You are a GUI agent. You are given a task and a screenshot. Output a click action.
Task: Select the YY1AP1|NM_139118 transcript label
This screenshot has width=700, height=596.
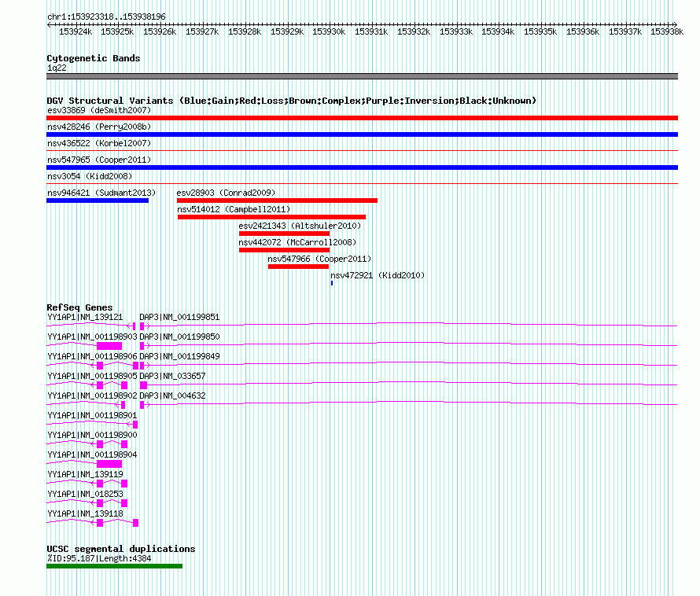[x=85, y=513]
